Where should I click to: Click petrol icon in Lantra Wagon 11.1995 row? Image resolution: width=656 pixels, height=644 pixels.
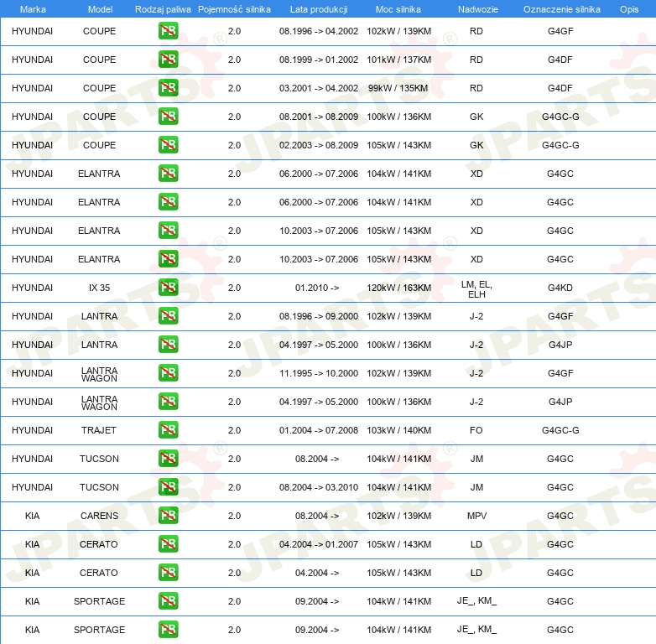[x=168, y=372]
